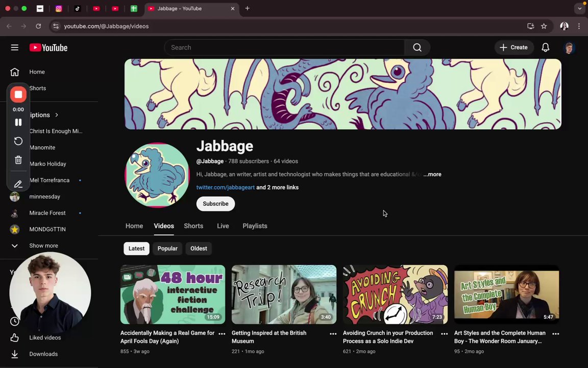Click the magnifier search button
588x368 pixels.
[417, 48]
